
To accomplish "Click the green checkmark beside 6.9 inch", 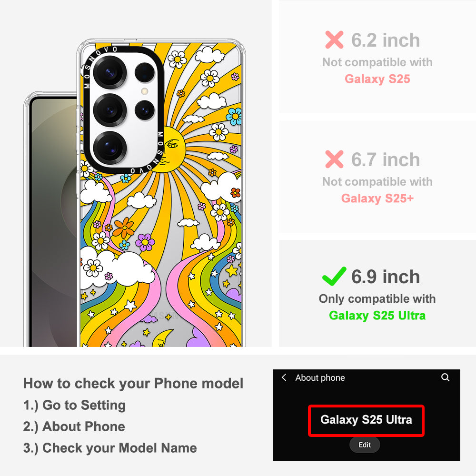I will point(334,276).
